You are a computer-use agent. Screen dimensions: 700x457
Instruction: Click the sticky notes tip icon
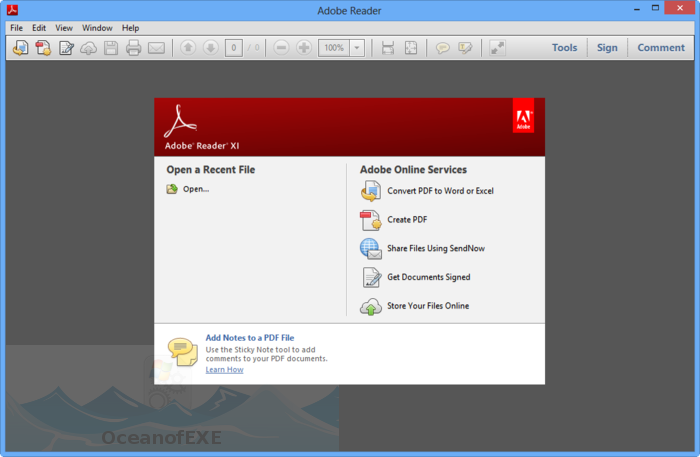183,352
